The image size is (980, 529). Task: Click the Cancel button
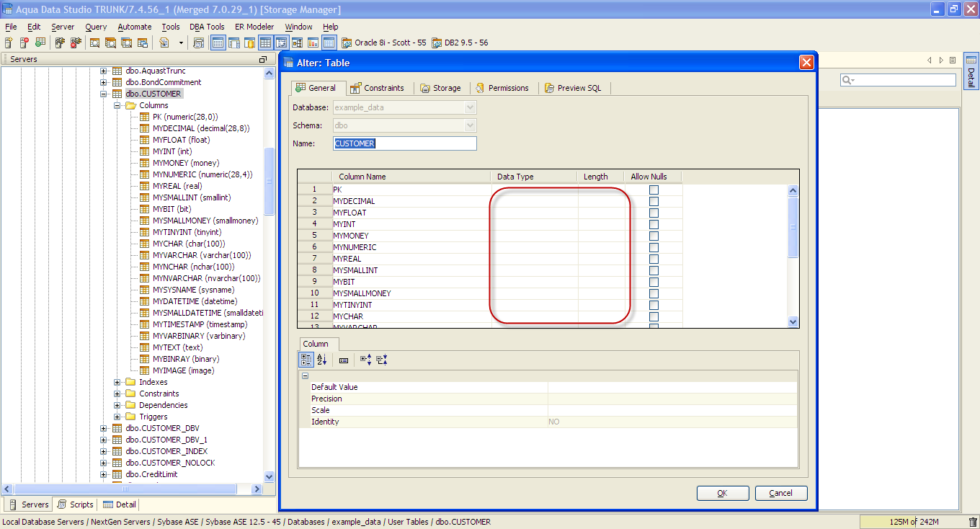point(781,493)
